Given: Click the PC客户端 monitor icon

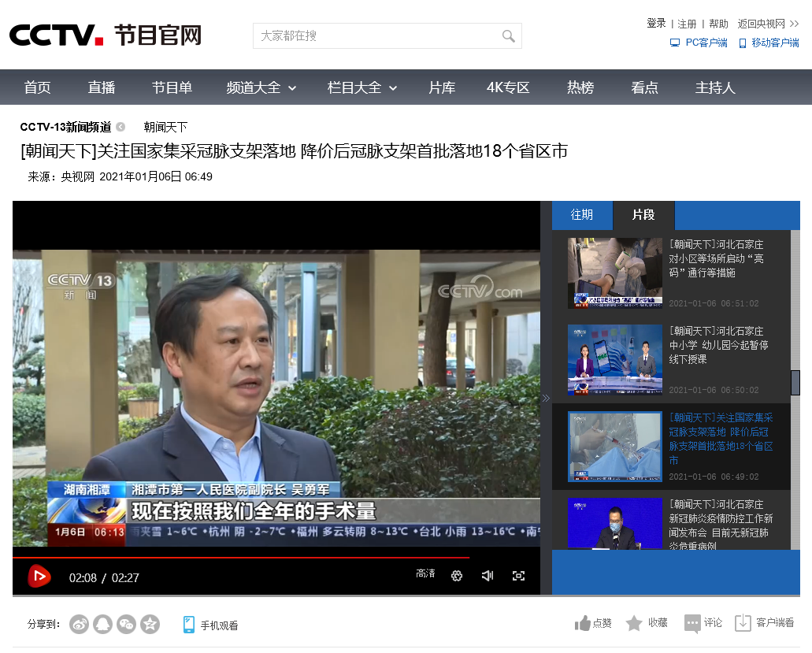Looking at the screenshot, I should click(x=675, y=43).
